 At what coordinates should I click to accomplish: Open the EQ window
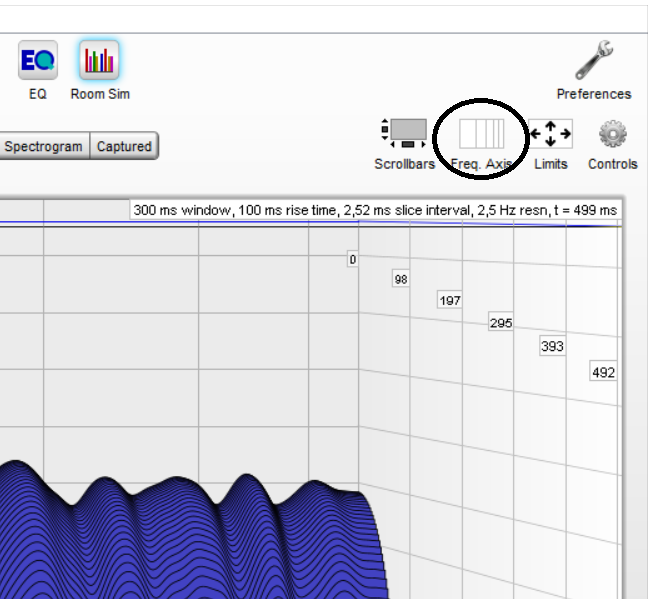(37, 61)
